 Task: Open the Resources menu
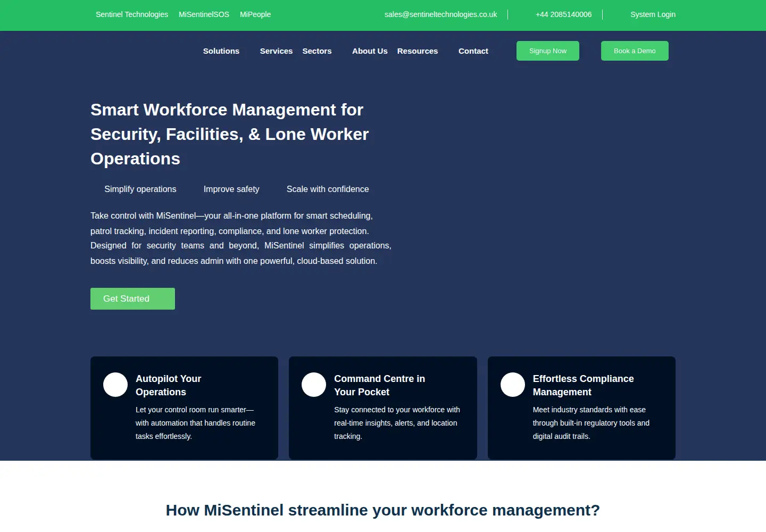pos(418,51)
